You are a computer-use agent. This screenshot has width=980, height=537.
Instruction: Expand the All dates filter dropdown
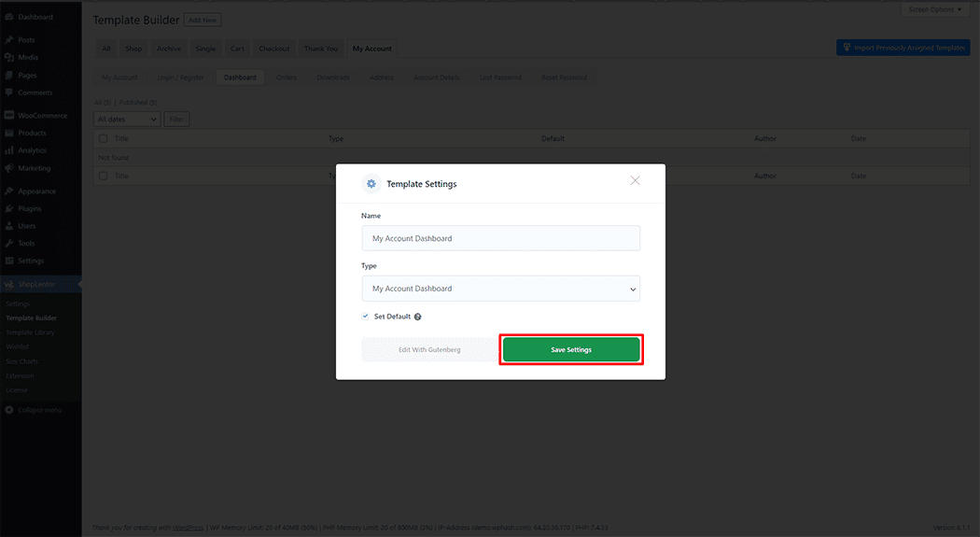coord(128,120)
